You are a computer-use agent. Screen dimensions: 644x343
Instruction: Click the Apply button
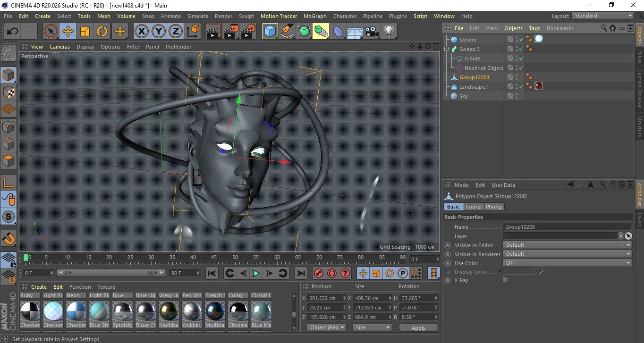418,327
